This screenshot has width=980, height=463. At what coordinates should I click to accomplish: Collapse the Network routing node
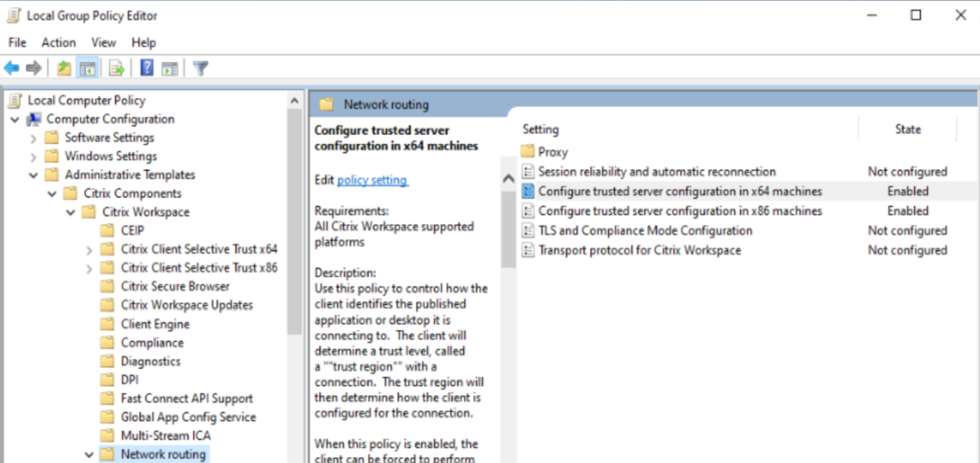89,455
